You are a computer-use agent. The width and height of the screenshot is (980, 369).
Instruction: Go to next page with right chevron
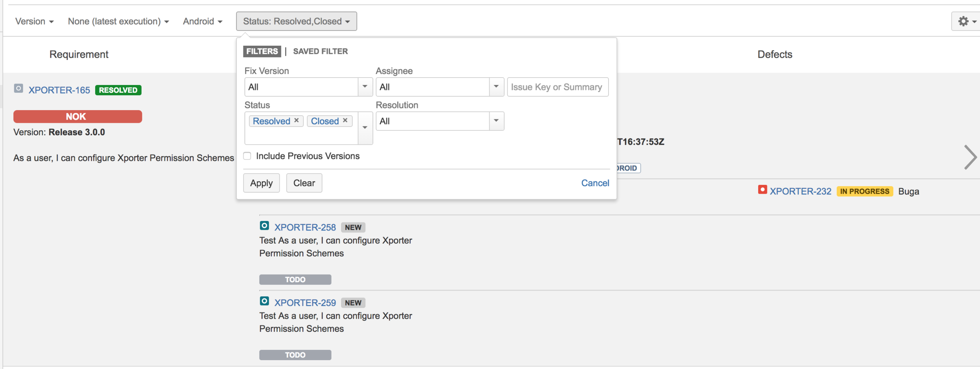970,157
